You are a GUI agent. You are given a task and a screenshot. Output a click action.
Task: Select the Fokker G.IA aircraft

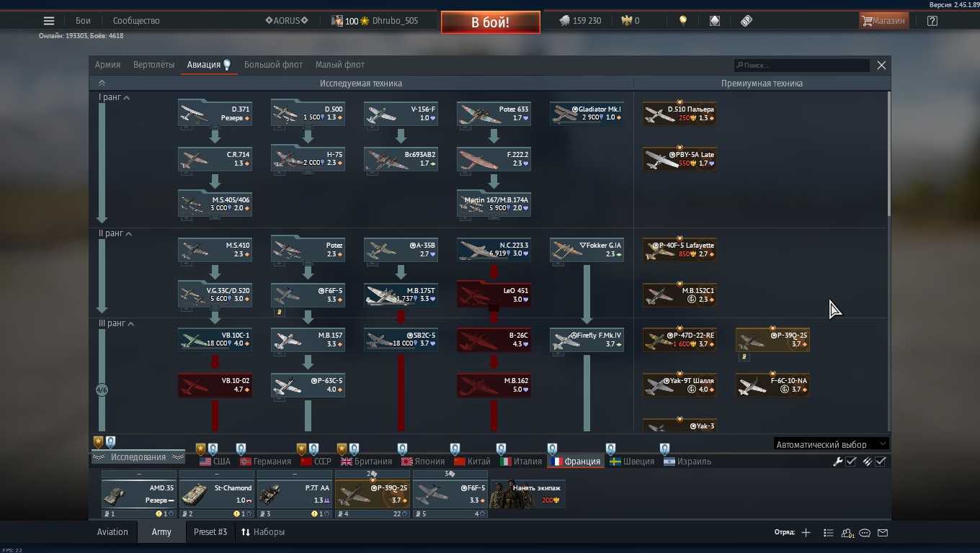587,250
